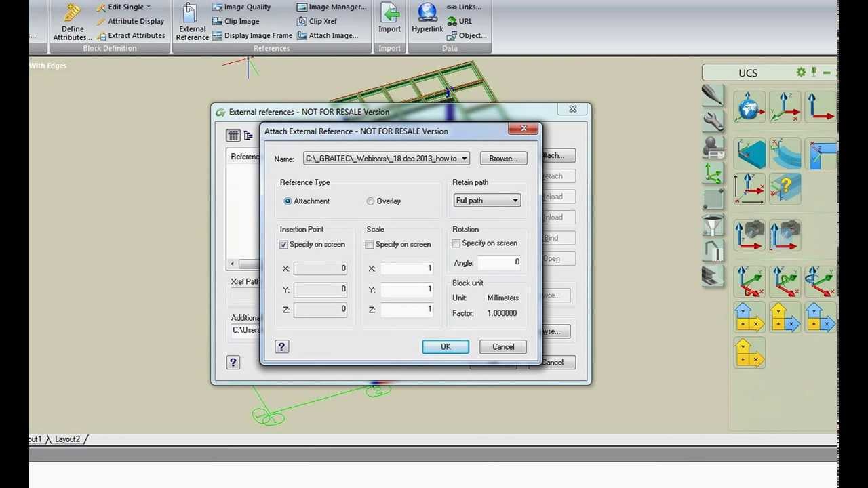The height and width of the screenshot is (488, 868).
Task: Select the Clip Image tool
Action: pos(235,21)
